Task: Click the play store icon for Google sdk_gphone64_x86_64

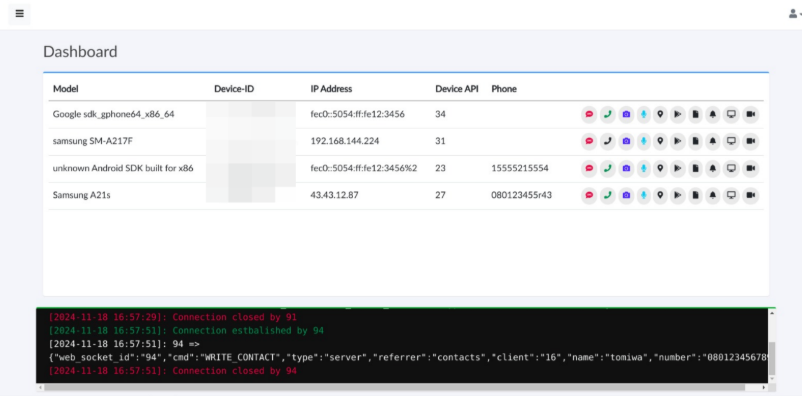Action: pos(678,115)
